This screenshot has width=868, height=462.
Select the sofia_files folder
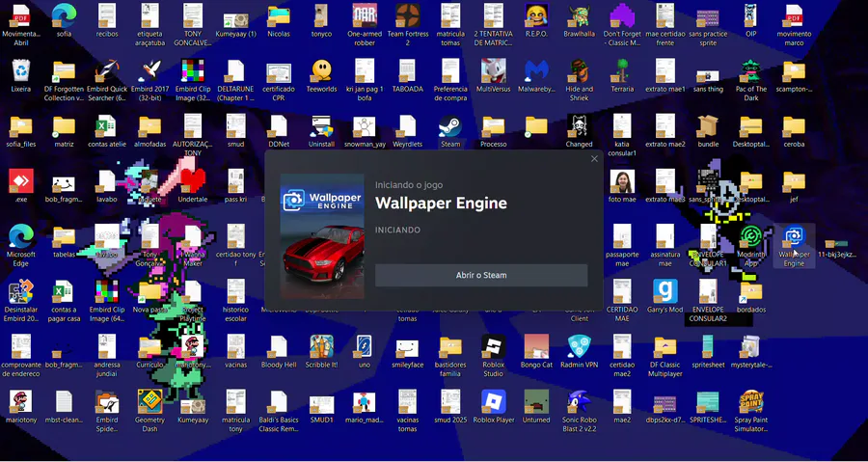point(21,132)
